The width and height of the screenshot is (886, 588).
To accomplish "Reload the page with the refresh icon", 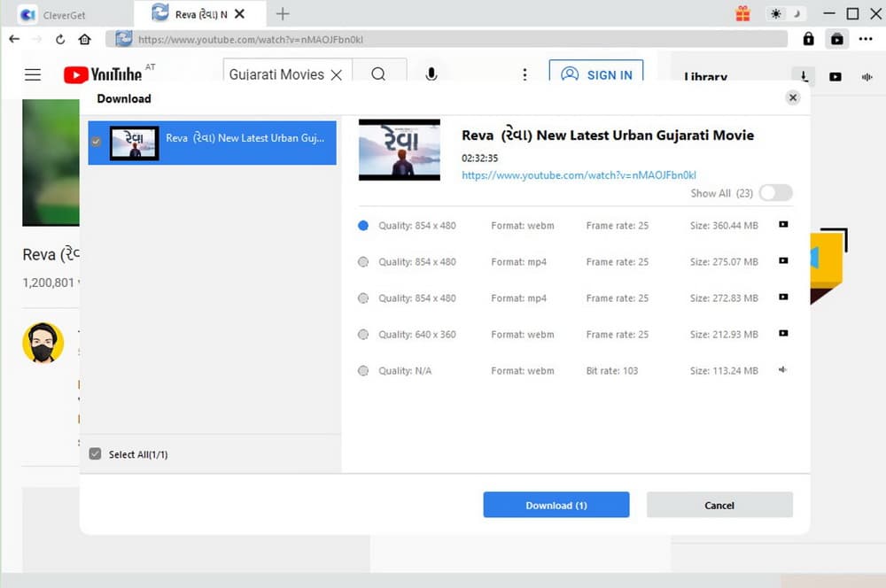I will pos(60,39).
